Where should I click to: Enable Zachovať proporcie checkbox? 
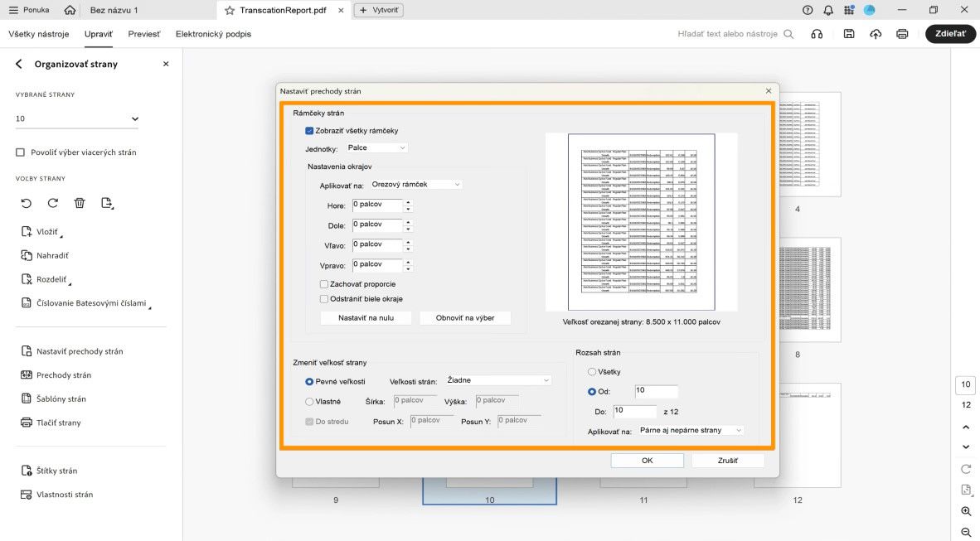coord(323,283)
